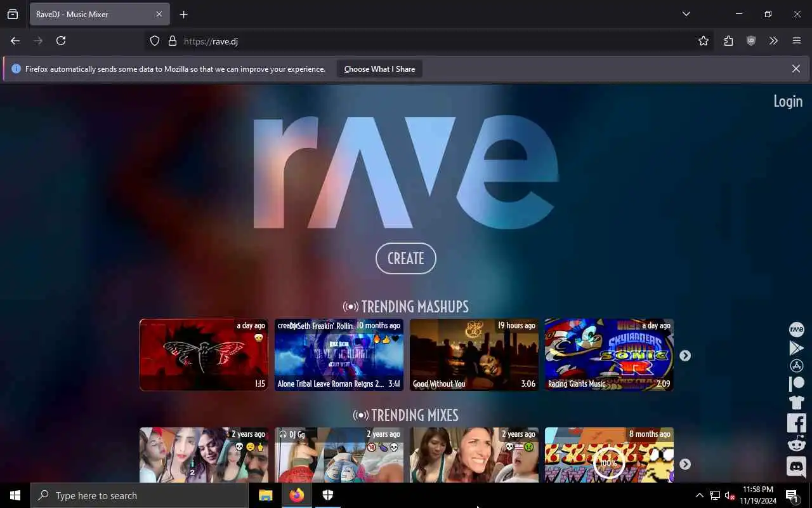
Task: Open tracking protection shield in address bar
Action: 155,41
